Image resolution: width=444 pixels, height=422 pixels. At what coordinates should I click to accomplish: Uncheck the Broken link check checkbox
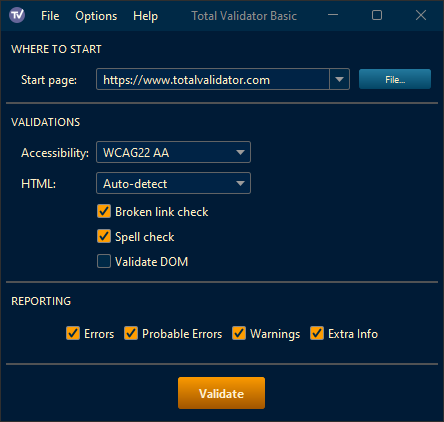[x=104, y=211]
